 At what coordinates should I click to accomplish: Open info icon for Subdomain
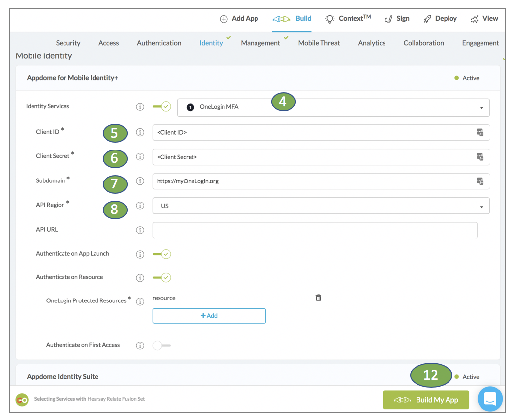pos(140,181)
